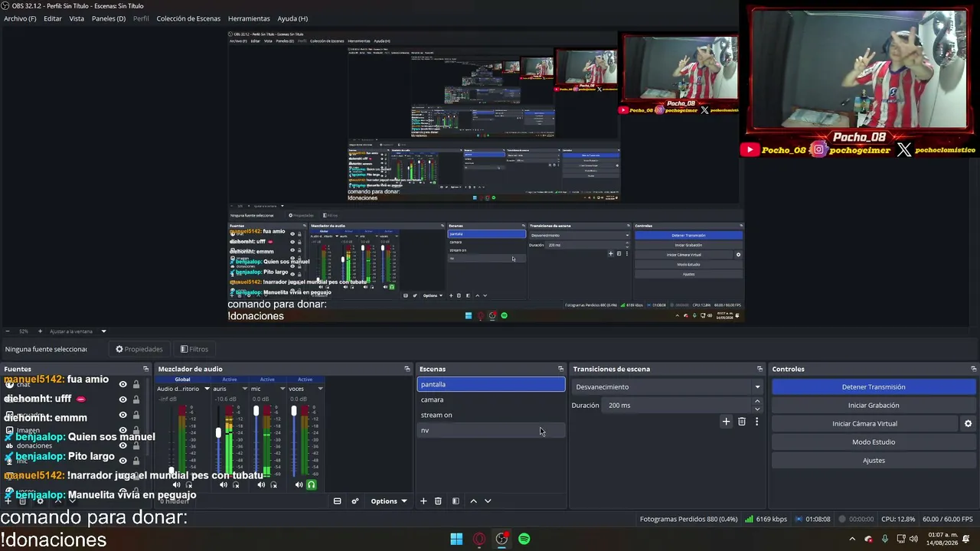
Task: Toggle visibility of the mic source
Action: [x=122, y=461]
